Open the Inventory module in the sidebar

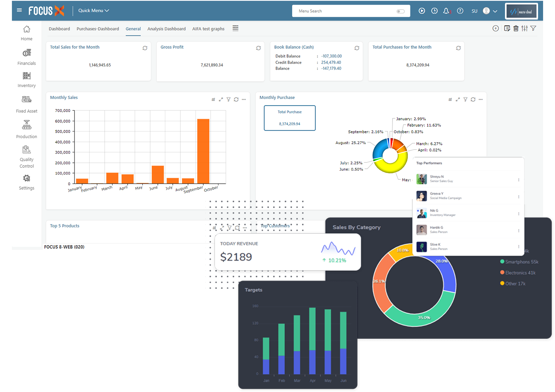tap(27, 80)
